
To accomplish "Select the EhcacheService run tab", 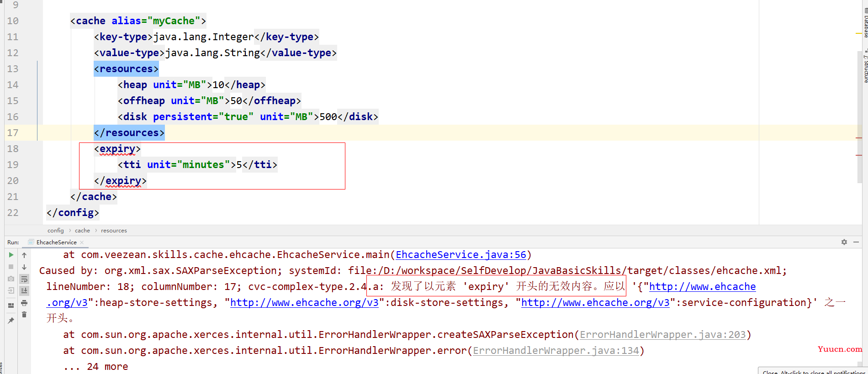I will click(x=56, y=242).
